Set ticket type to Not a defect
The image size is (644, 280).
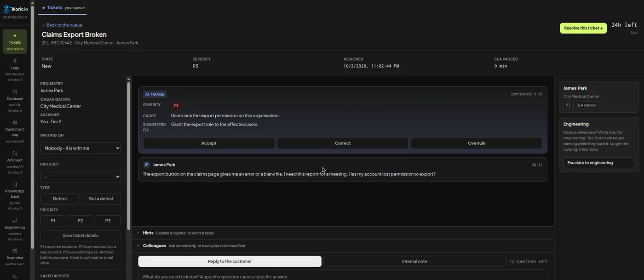[101, 199]
